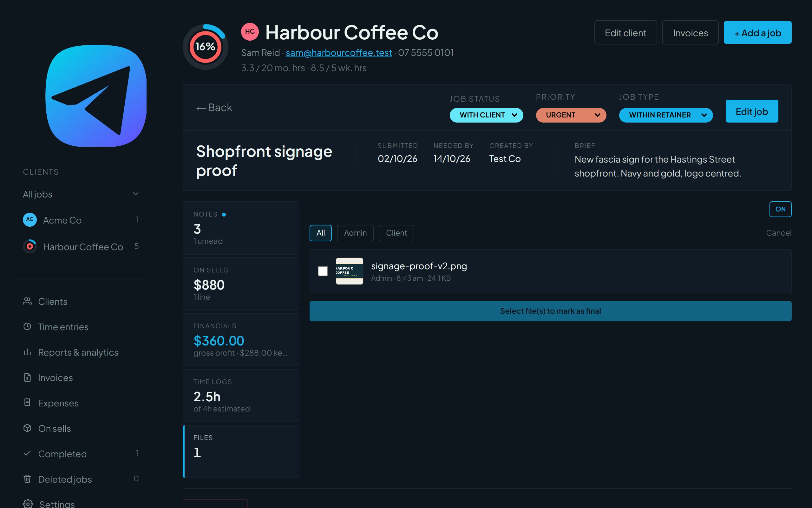Open On sells via its box icon
Screen dimensions: 812x508
tap(27, 428)
